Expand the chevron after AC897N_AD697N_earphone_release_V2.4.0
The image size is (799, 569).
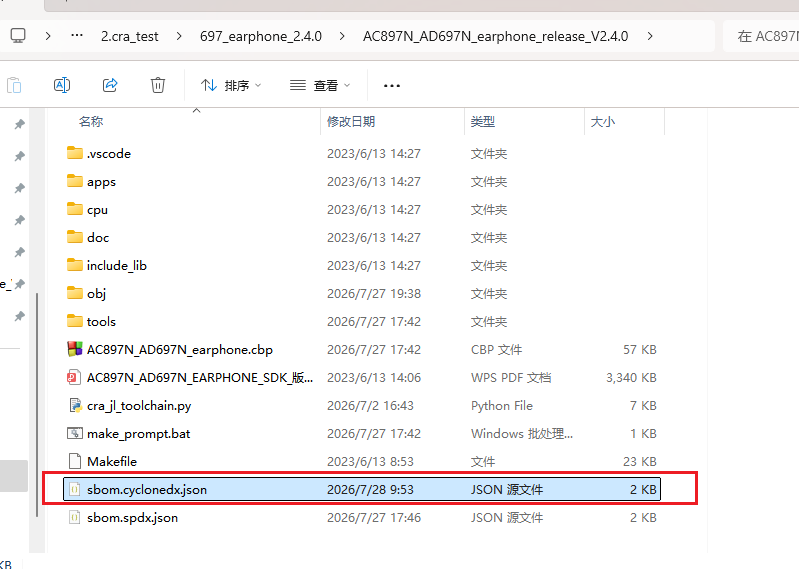pos(650,36)
